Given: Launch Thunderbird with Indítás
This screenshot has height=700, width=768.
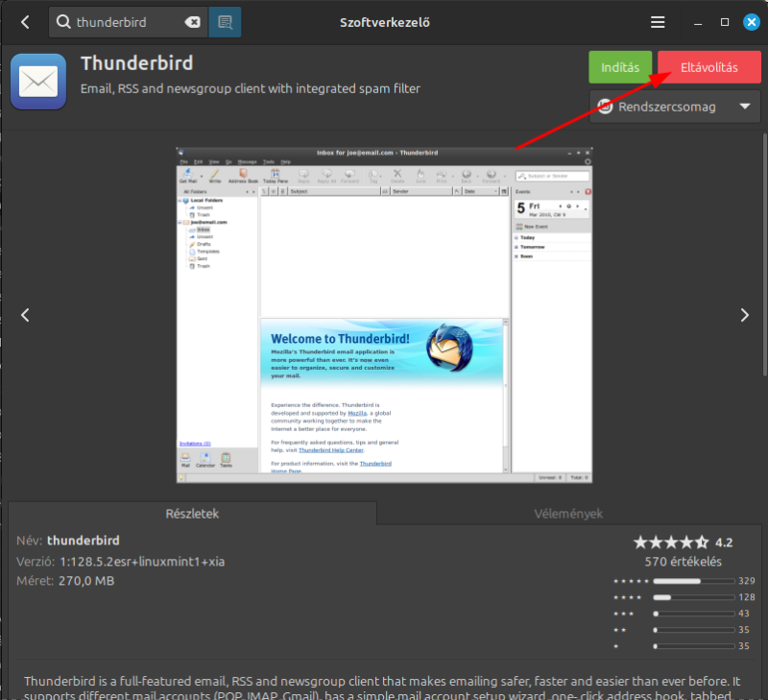Looking at the screenshot, I should point(620,67).
